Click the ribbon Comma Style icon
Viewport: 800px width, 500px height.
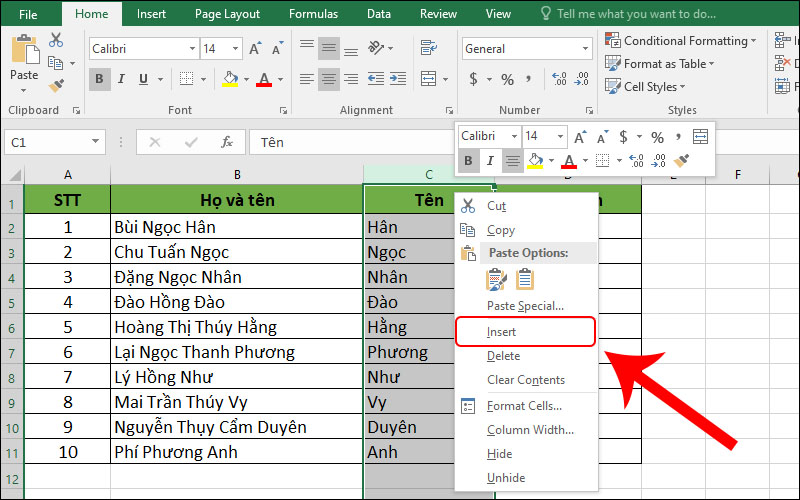pyautogui.click(x=529, y=78)
